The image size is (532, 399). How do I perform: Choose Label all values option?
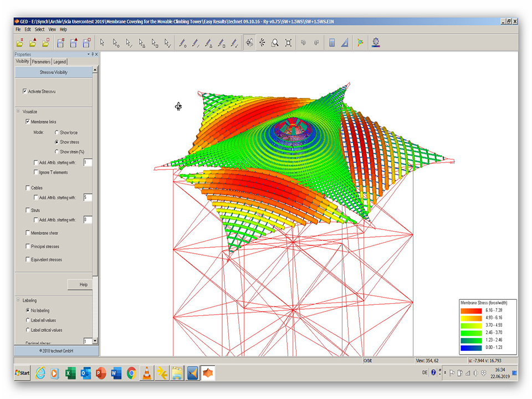point(28,320)
